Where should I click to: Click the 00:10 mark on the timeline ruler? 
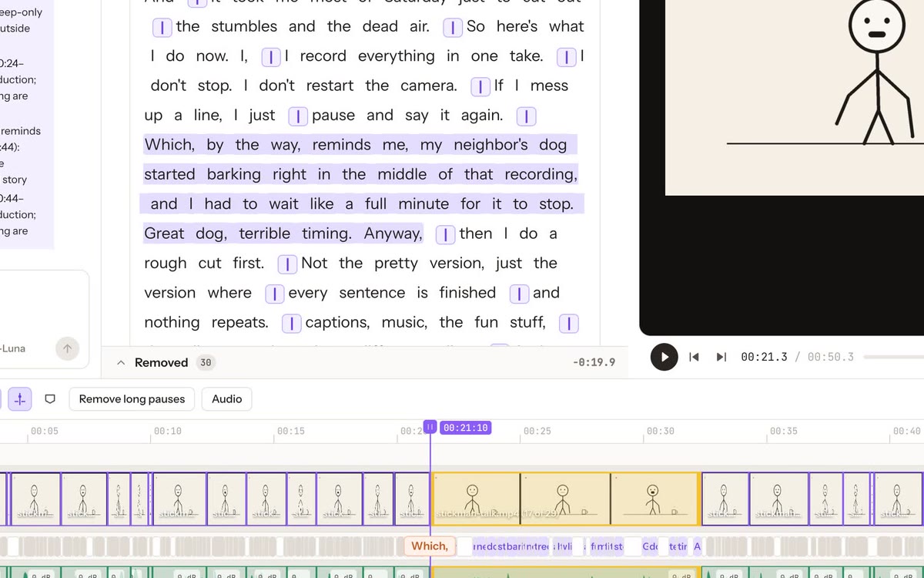point(167,432)
